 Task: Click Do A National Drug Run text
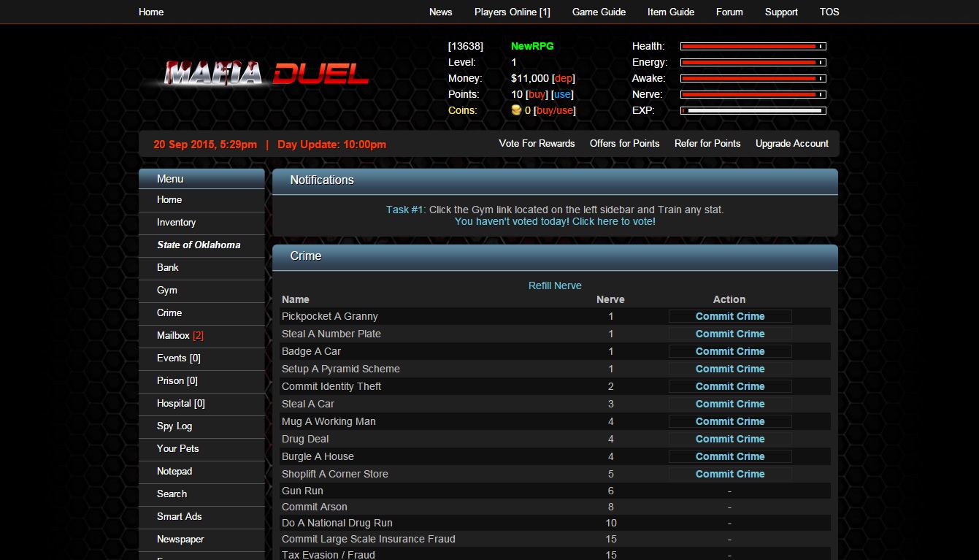pyautogui.click(x=337, y=523)
